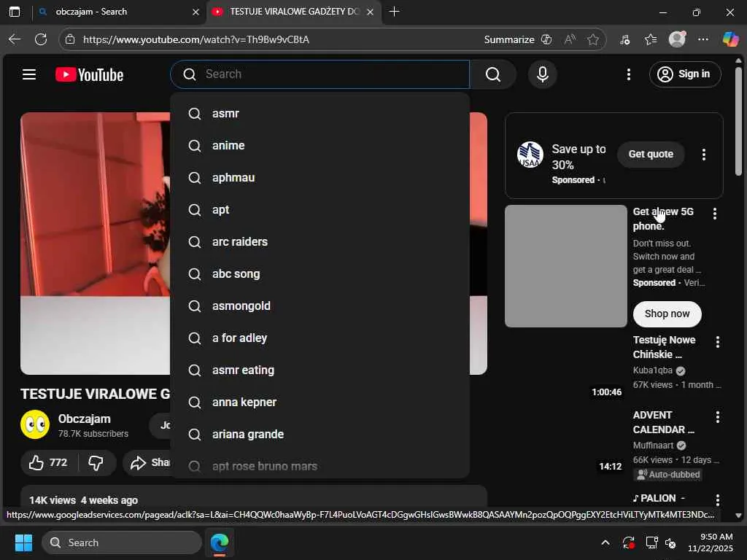Open 'ADVENT CALENDAR' video title

(664, 422)
